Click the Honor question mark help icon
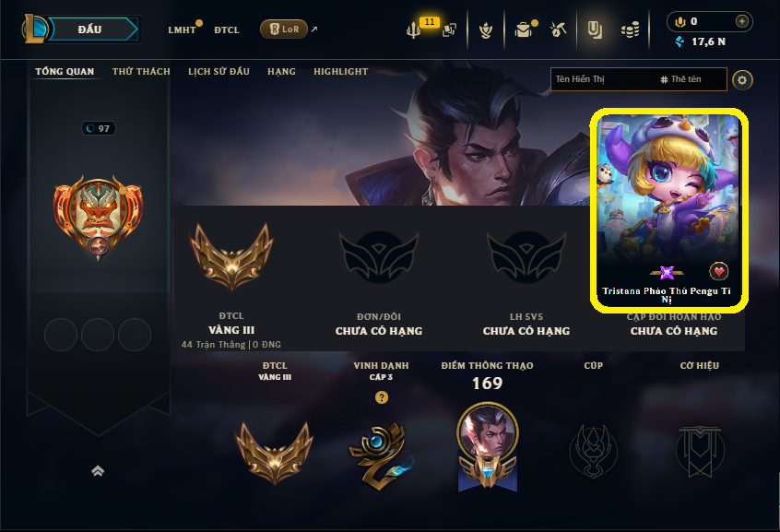This screenshot has height=532, width=780. pyautogui.click(x=382, y=397)
